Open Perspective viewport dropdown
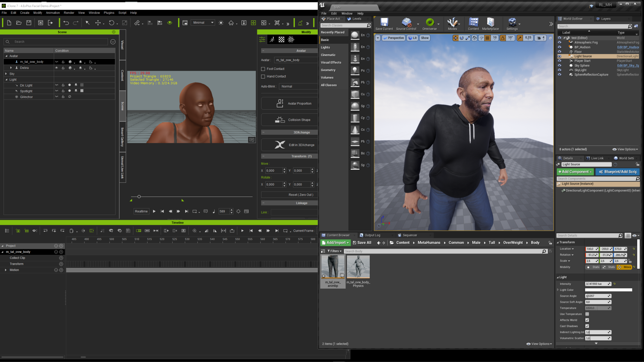The width and height of the screenshot is (644, 362). click(393, 38)
